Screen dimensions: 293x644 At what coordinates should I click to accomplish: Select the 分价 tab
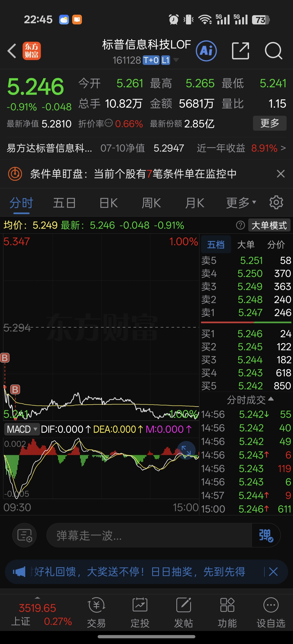click(276, 245)
